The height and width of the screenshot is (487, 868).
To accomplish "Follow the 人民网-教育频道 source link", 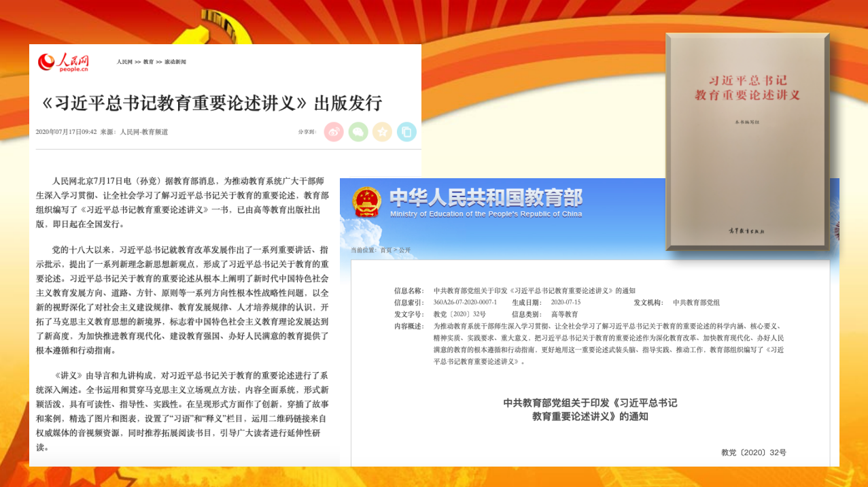I will tap(144, 132).
